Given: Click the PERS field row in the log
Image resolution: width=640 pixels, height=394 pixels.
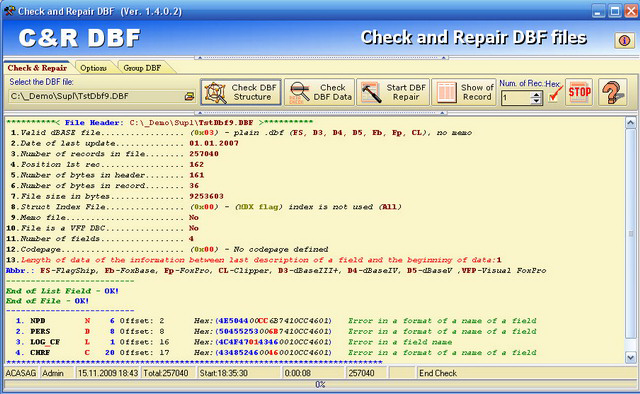Looking at the screenshot, I should point(276,332).
